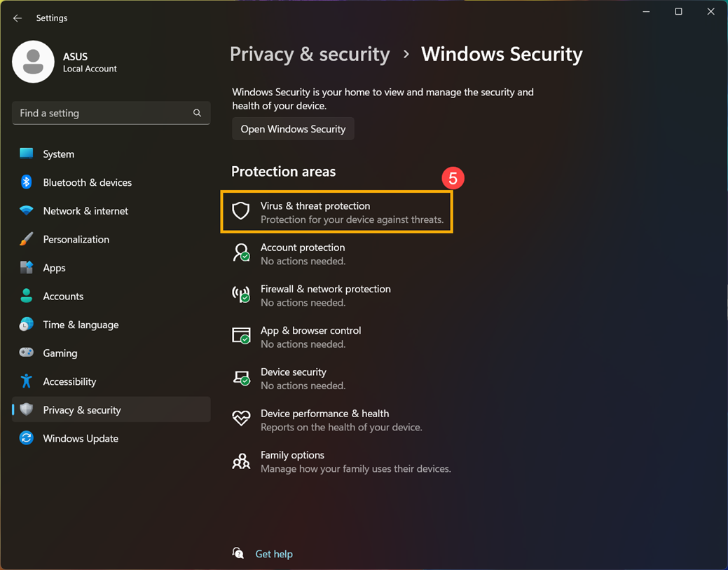Click the Windows Update sync icon

point(27,438)
